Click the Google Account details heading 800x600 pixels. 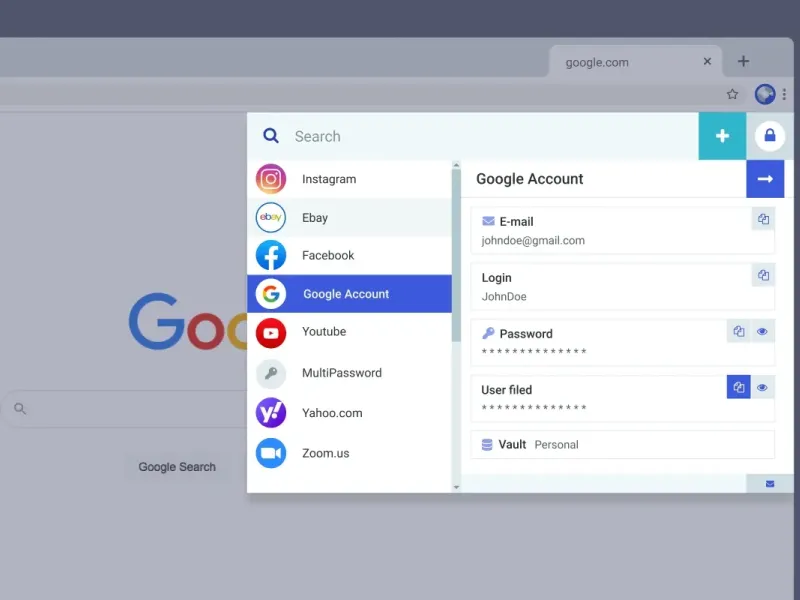click(530, 179)
